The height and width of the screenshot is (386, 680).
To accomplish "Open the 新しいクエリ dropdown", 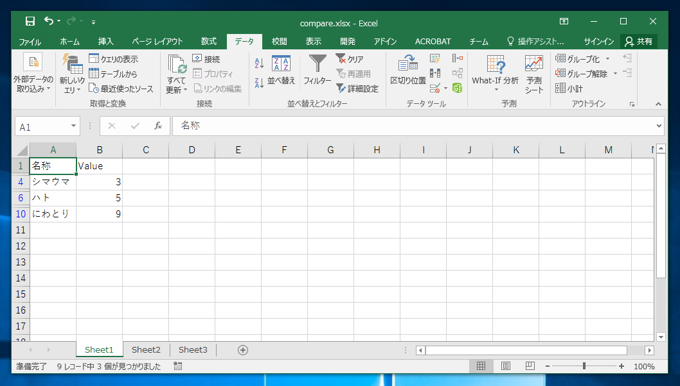I will click(72, 74).
